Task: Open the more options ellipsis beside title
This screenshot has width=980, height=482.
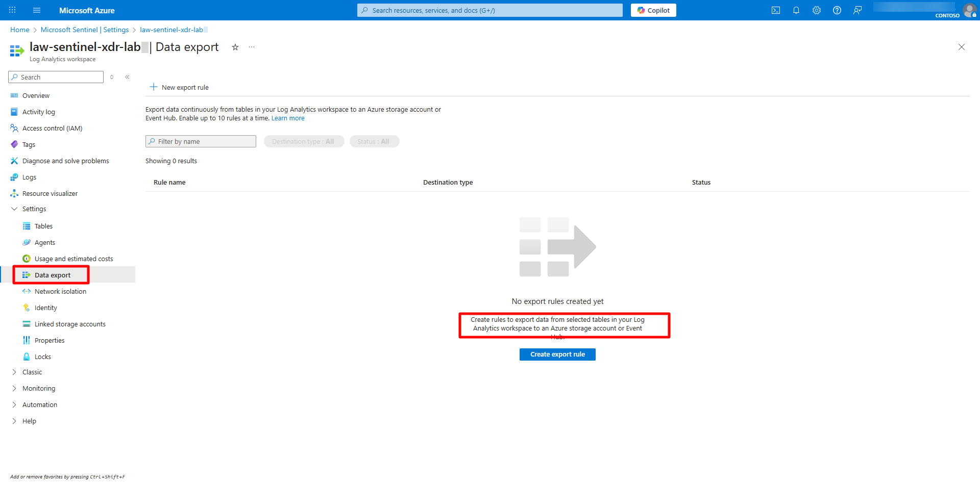Action: coord(252,47)
